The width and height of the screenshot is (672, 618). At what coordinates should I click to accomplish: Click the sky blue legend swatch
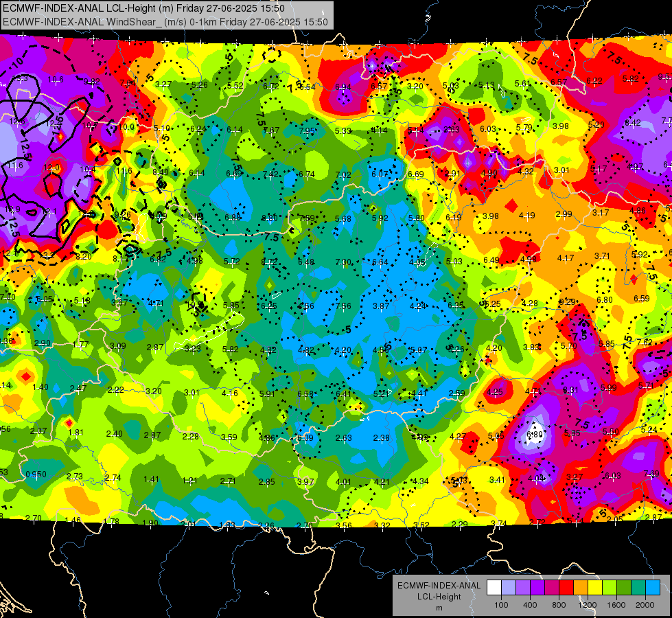[x=652, y=588]
